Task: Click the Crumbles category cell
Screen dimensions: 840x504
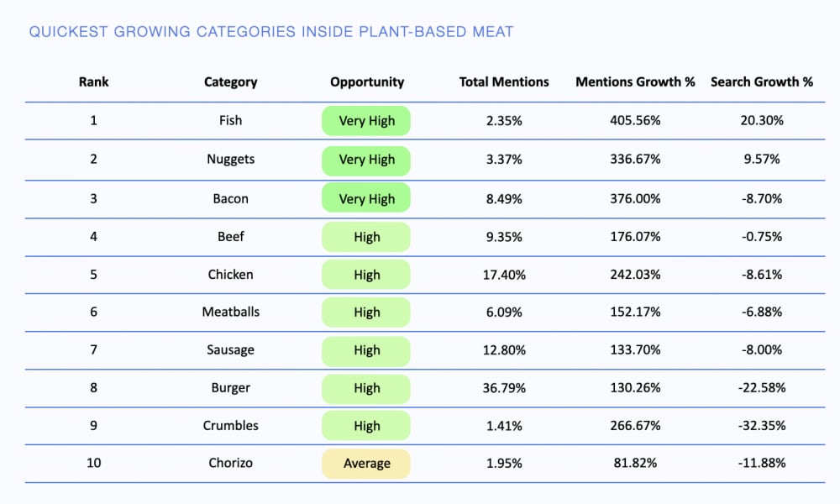Action: [x=230, y=426]
